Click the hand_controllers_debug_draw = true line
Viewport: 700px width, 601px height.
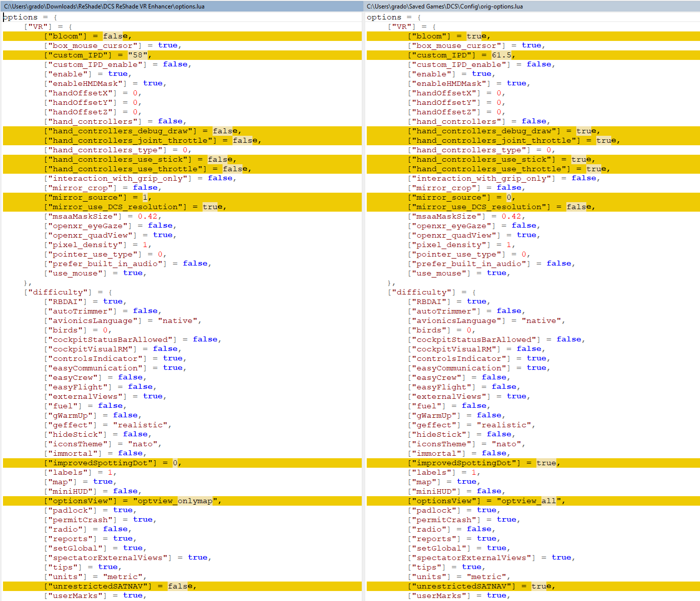coord(533,131)
